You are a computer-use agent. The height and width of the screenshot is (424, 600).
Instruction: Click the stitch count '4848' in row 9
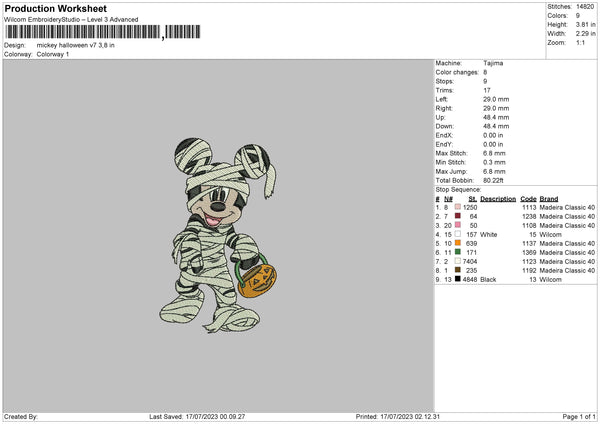[470, 279]
